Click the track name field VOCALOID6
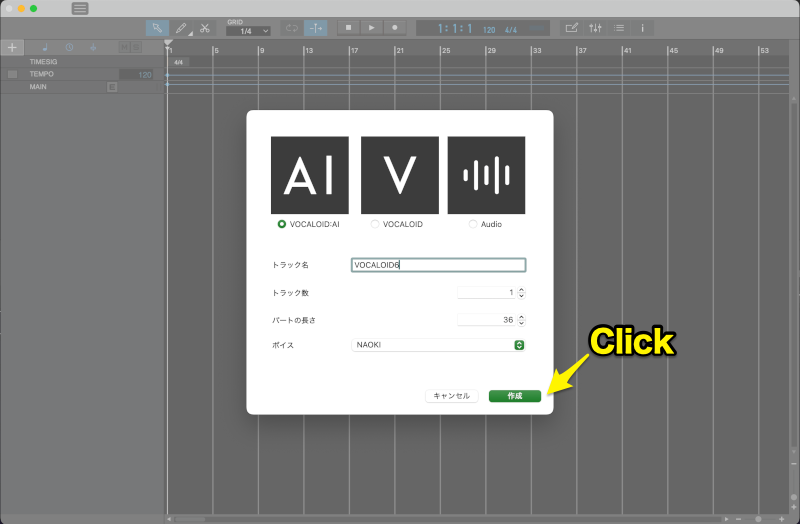Screen dimensions: 800x524 (438, 265)
